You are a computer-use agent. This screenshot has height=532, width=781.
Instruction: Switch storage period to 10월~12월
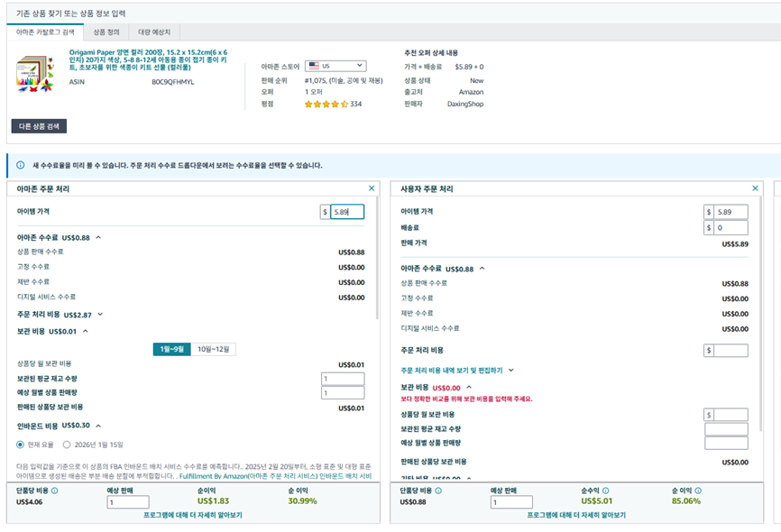[x=213, y=349]
